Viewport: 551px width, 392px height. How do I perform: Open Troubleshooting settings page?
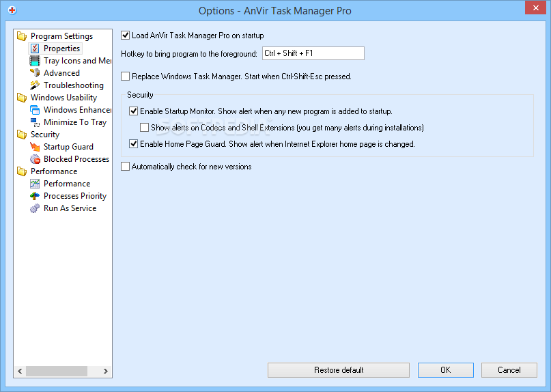point(74,85)
